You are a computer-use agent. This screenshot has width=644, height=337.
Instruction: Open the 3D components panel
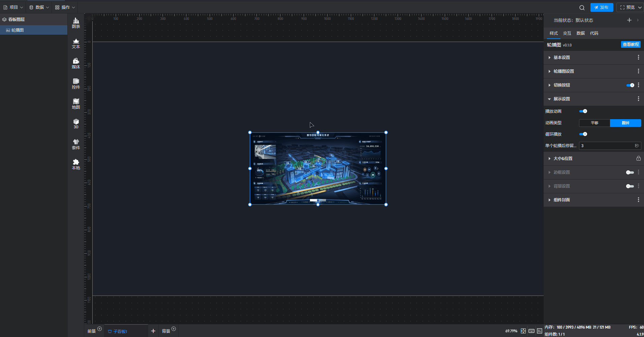pos(76,124)
